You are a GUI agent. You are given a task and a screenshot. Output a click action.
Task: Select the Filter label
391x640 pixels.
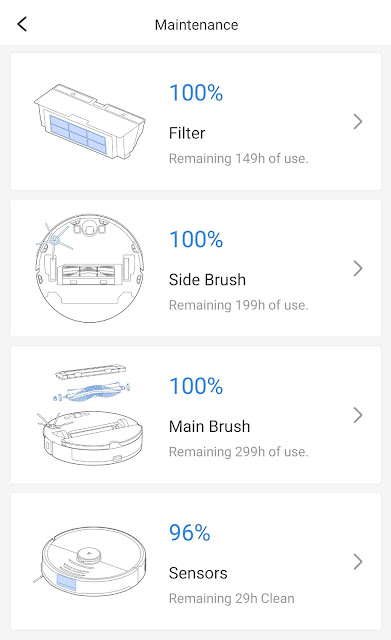point(187,133)
